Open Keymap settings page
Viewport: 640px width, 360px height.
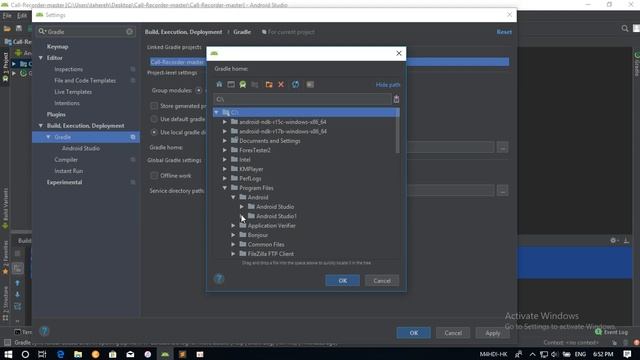pyautogui.click(x=58, y=47)
